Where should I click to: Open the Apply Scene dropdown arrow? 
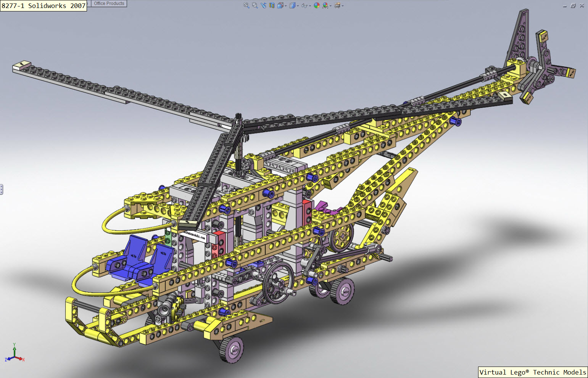(330, 6)
